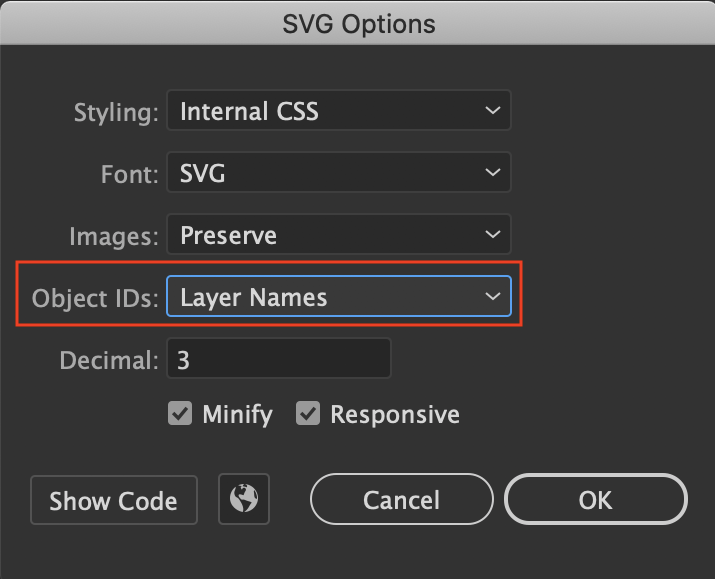715x579 pixels.
Task: Toggle Responsive via its text label
Action: [x=395, y=414]
